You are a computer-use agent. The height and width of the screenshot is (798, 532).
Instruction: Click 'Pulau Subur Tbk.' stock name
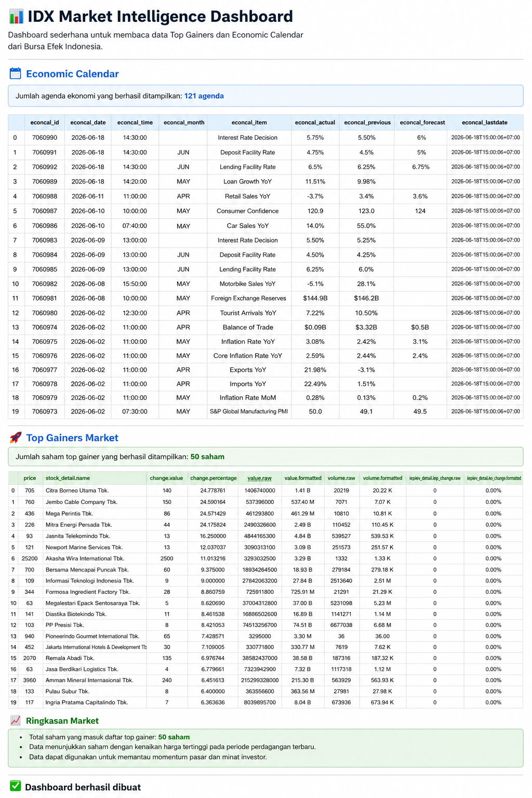[x=68, y=691]
